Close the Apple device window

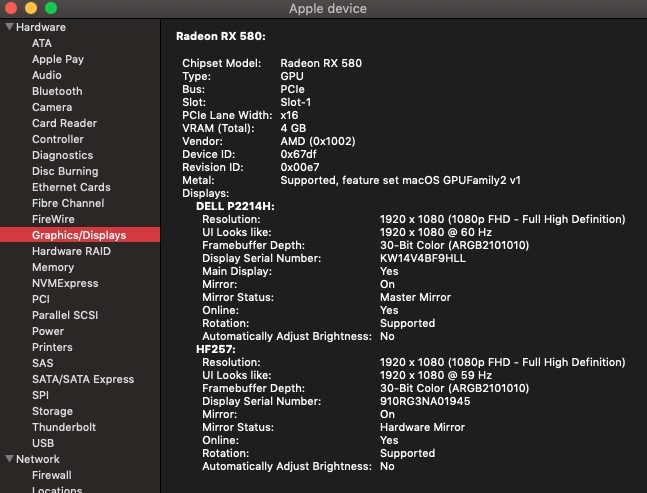tap(12, 8)
